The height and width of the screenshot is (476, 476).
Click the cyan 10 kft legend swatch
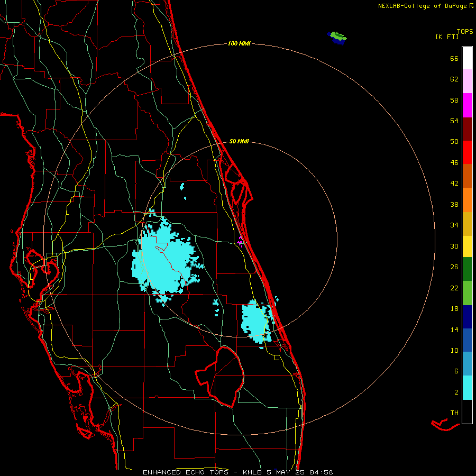tap(467, 388)
